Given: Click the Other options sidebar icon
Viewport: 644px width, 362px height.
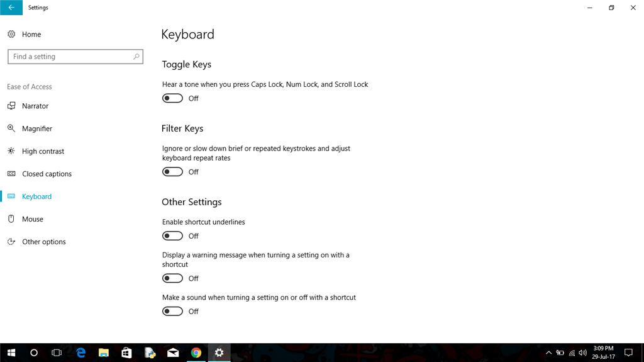Looking at the screenshot, I should 11,242.
